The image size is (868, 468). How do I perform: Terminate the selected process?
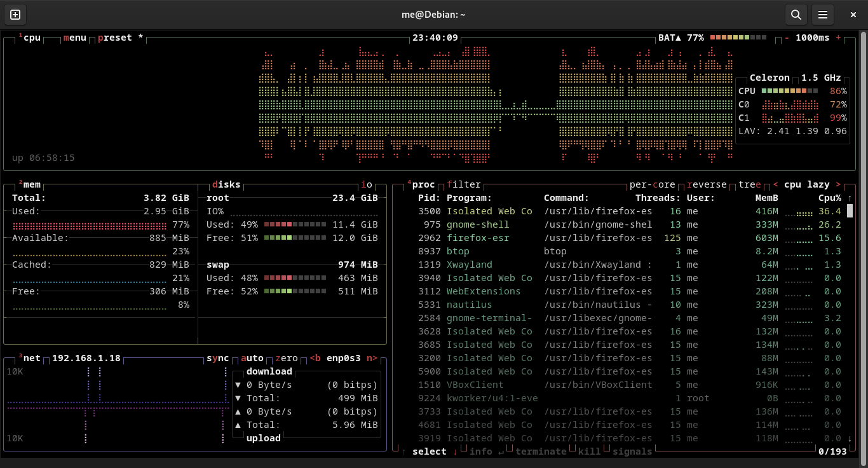(x=541, y=451)
